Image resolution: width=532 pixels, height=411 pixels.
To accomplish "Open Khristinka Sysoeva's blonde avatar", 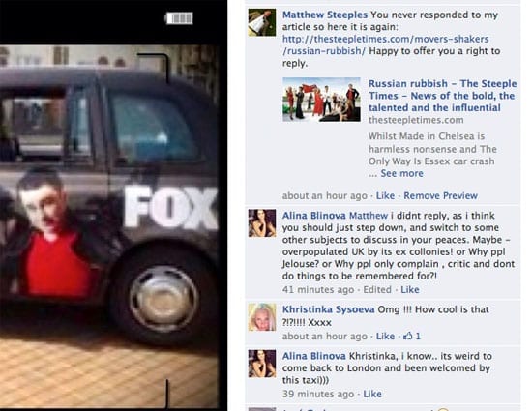I will pos(262,317).
